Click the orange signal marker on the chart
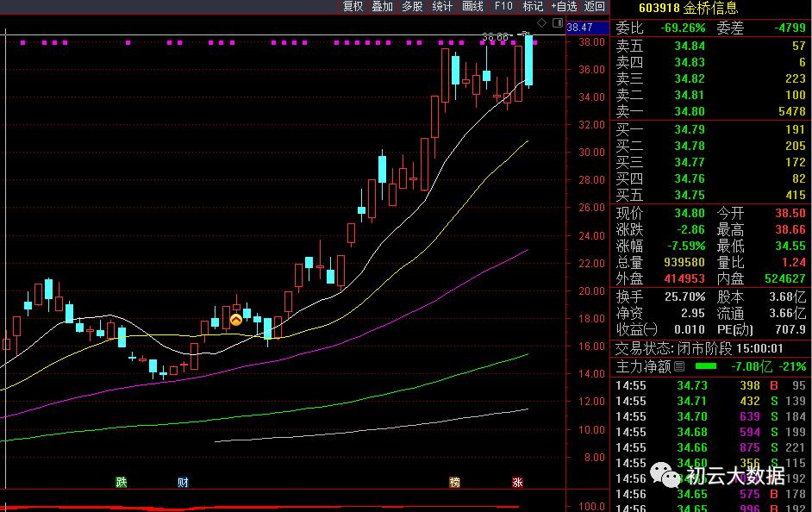The height and width of the screenshot is (512, 812). click(235, 319)
